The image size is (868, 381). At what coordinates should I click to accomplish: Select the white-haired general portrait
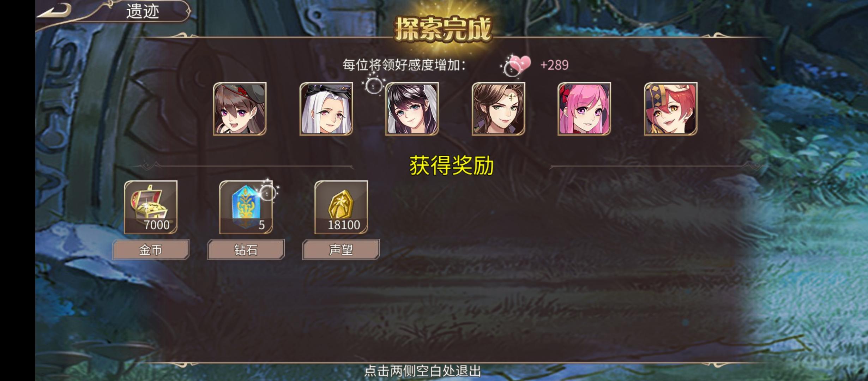(326, 109)
